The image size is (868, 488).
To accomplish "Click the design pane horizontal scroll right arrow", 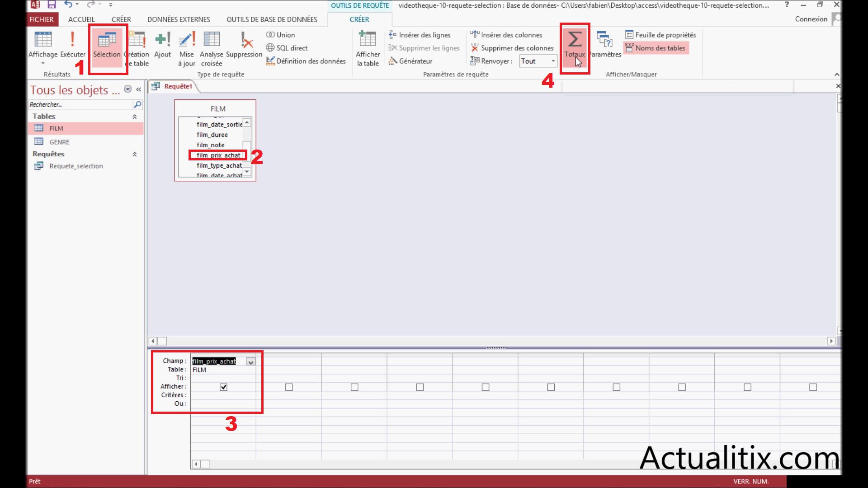I will (x=831, y=341).
